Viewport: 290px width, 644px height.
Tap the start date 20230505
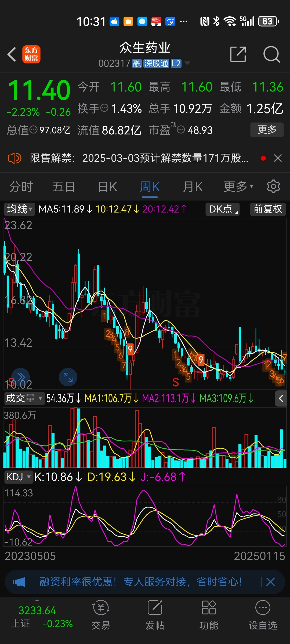(30, 556)
